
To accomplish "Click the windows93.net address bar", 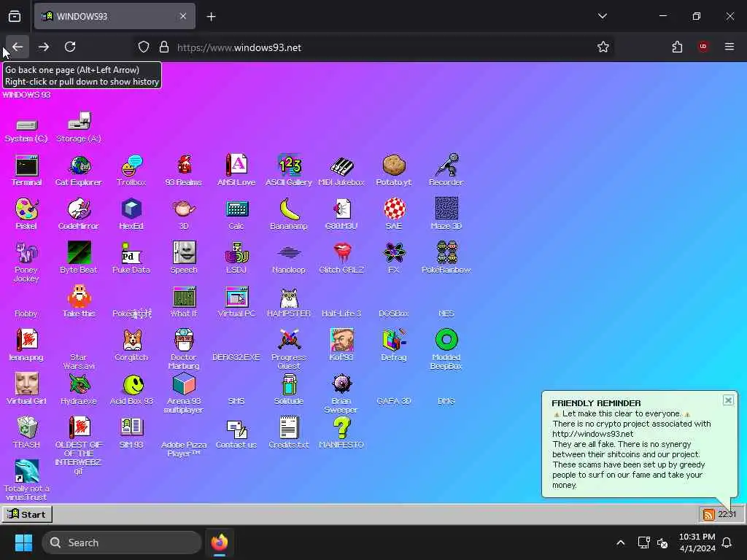I will pyautogui.click(x=373, y=47).
